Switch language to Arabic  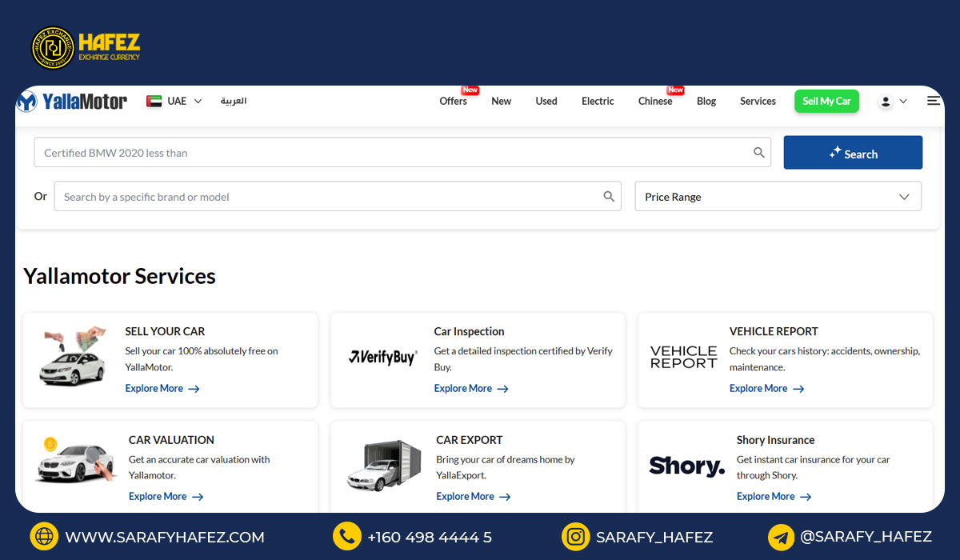click(x=234, y=102)
